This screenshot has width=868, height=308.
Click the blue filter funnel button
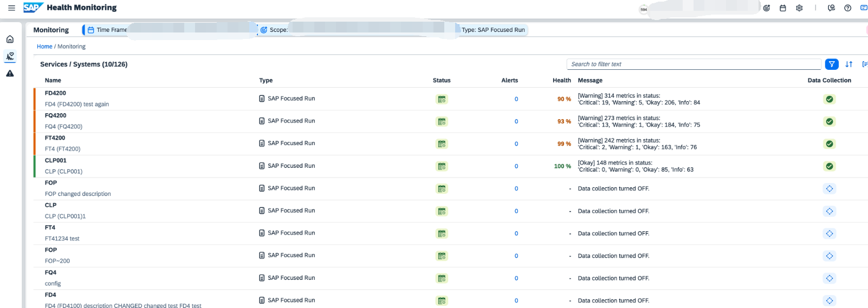coord(832,64)
